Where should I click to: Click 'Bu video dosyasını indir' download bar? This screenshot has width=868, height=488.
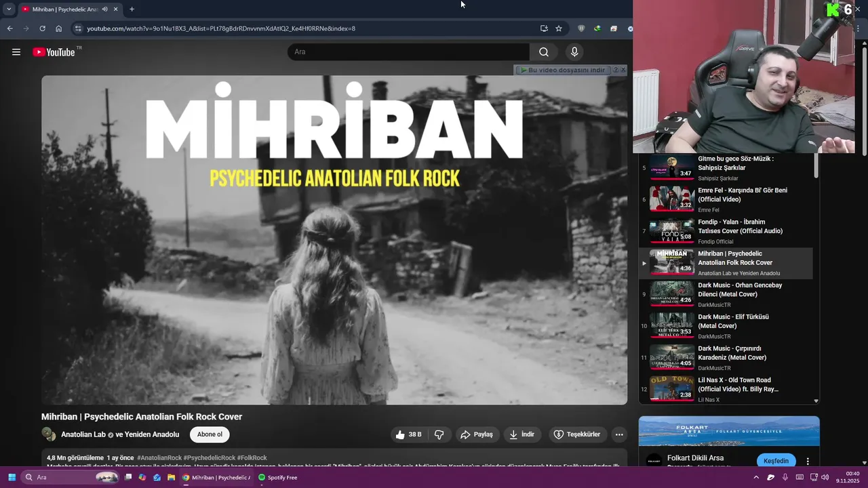click(x=563, y=70)
